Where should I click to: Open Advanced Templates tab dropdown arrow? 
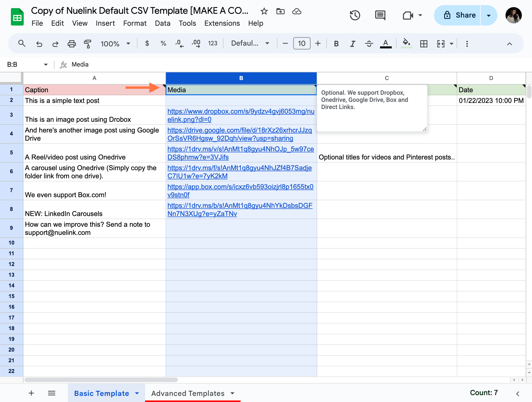tap(232, 393)
